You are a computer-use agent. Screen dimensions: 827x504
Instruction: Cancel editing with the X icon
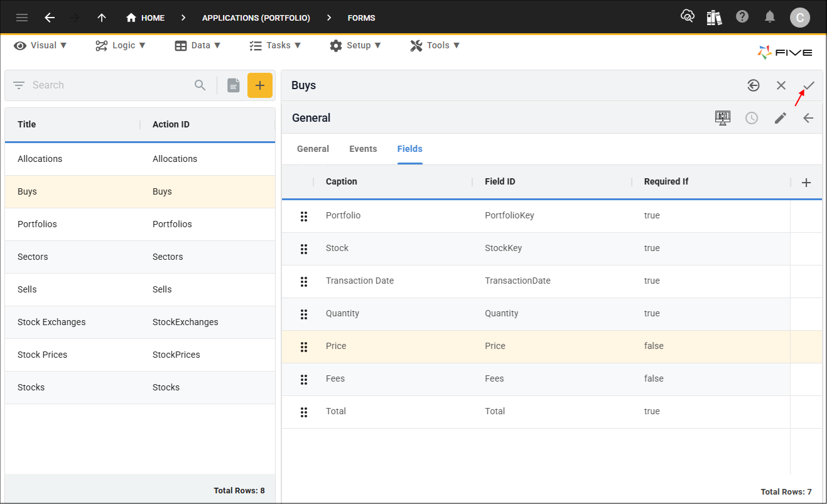coord(781,85)
